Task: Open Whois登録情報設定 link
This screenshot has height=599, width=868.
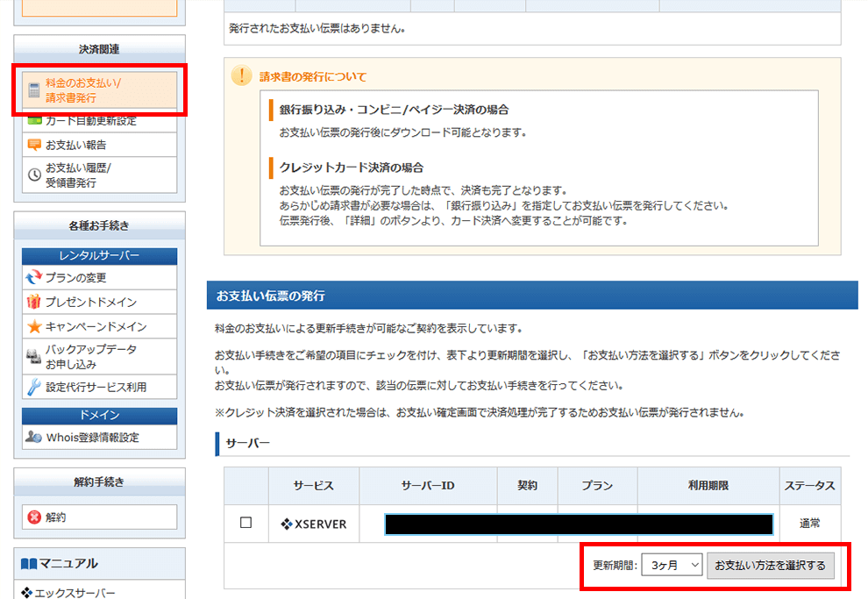Action: pyautogui.click(x=100, y=438)
